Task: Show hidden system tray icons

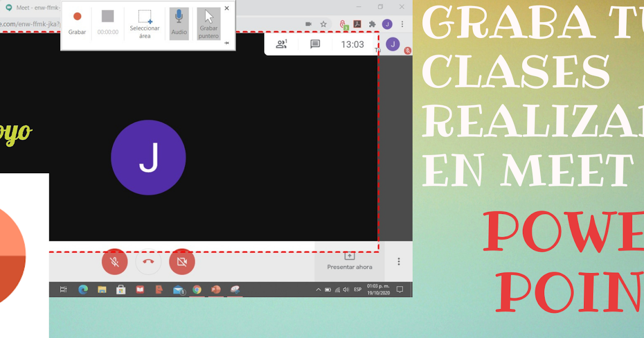Action: (x=319, y=290)
